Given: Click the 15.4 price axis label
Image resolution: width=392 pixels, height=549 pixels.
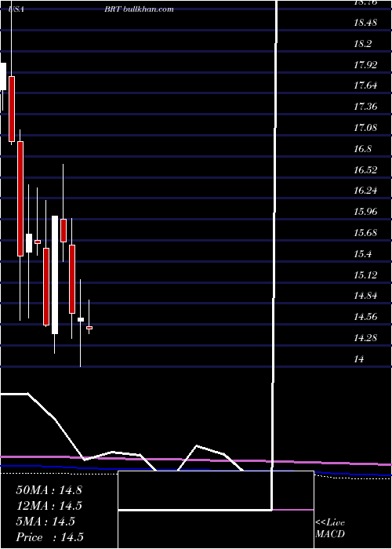Looking at the screenshot, I should 362,254.
